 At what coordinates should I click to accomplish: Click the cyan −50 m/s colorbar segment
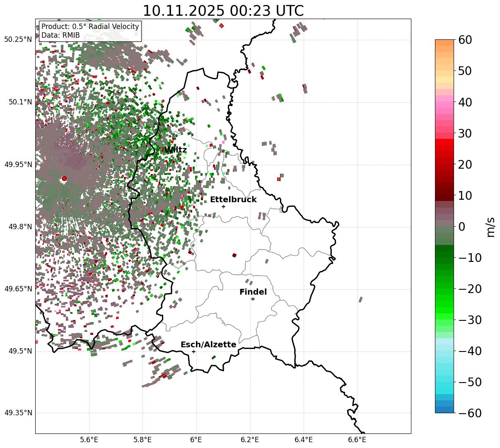[x=444, y=382]
